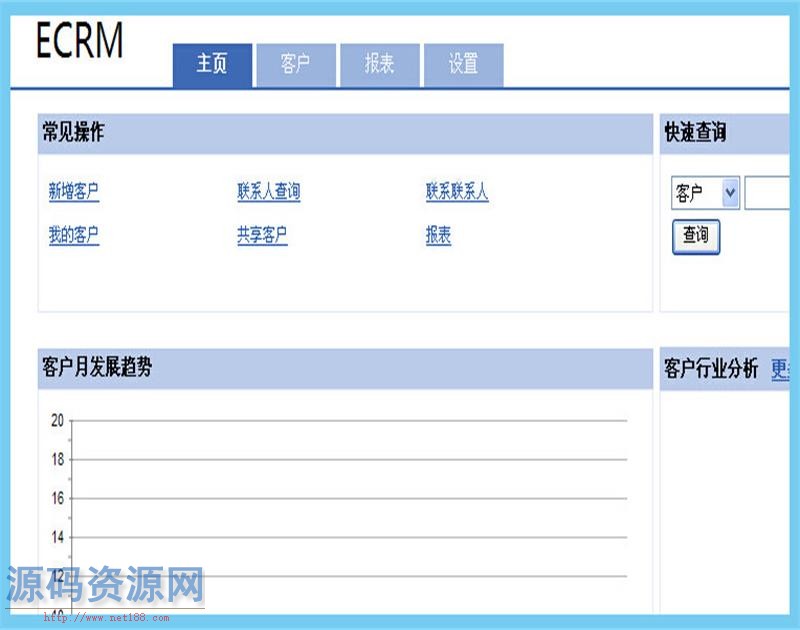
Task: Click the 14 axis label on chart
Action: pyautogui.click(x=58, y=537)
